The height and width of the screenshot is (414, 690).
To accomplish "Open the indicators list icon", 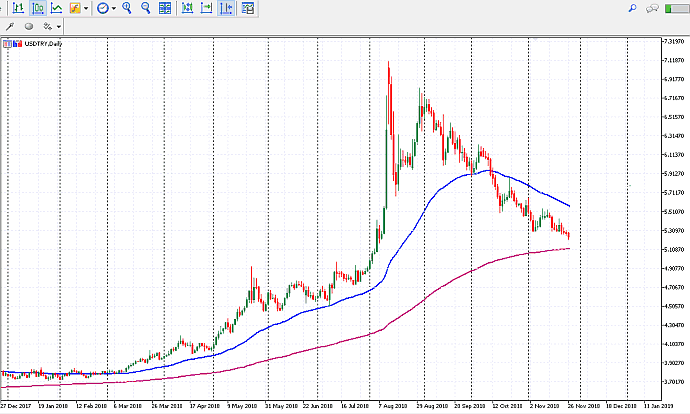I will point(75,8).
